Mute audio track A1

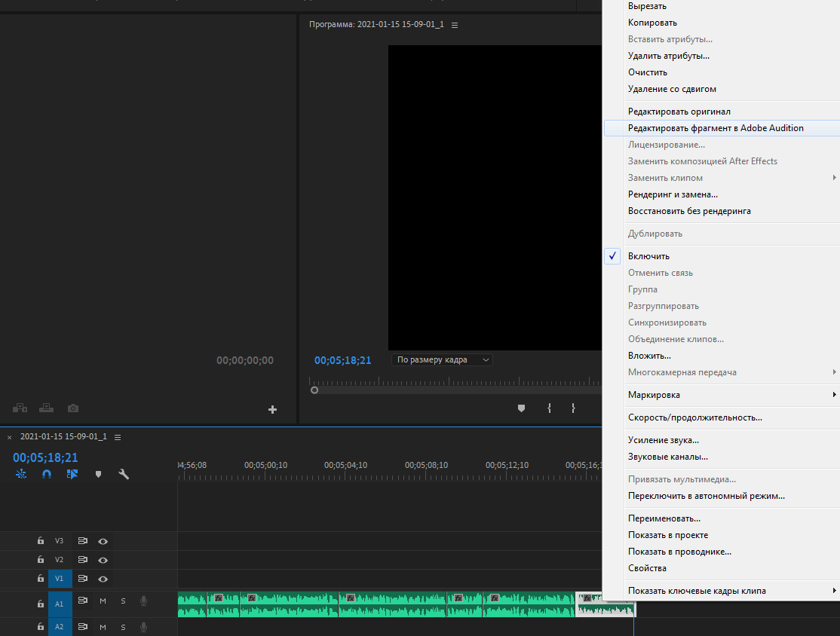pos(103,601)
